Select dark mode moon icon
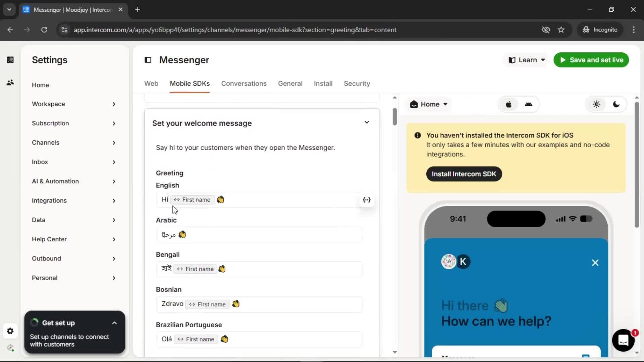Image resolution: width=644 pixels, height=362 pixels. pyautogui.click(x=616, y=104)
